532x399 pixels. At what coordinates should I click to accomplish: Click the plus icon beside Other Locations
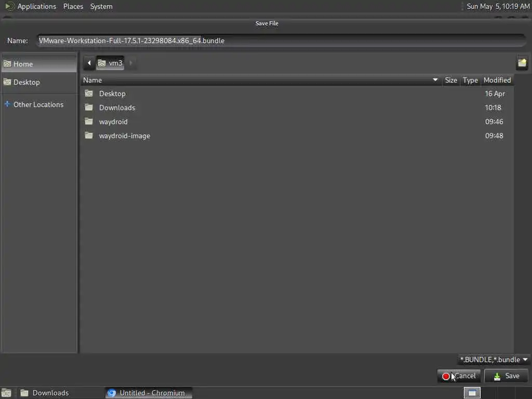pos(7,104)
